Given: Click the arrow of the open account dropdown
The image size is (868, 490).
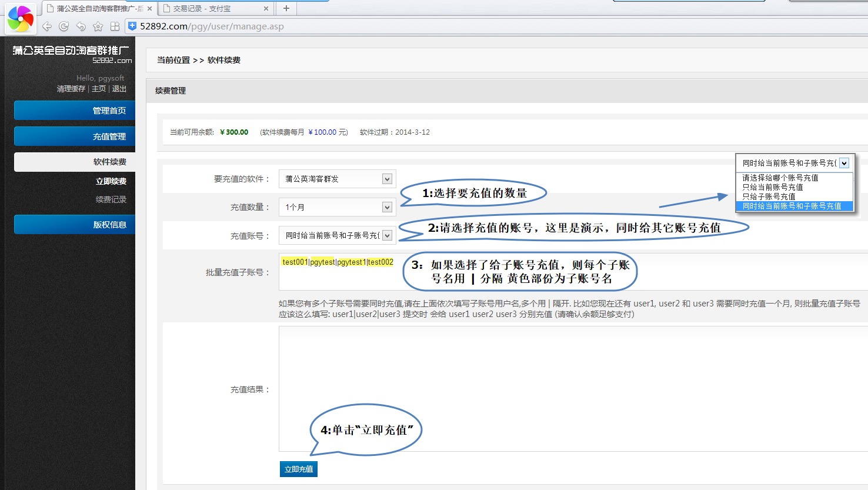Looking at the screenshot, I should (x=844, y=163).
